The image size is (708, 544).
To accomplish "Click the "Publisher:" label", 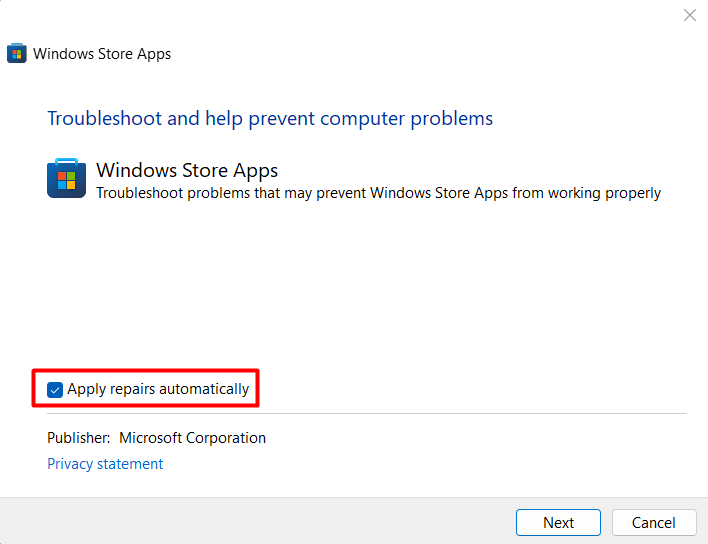I will tap(79, 438).
